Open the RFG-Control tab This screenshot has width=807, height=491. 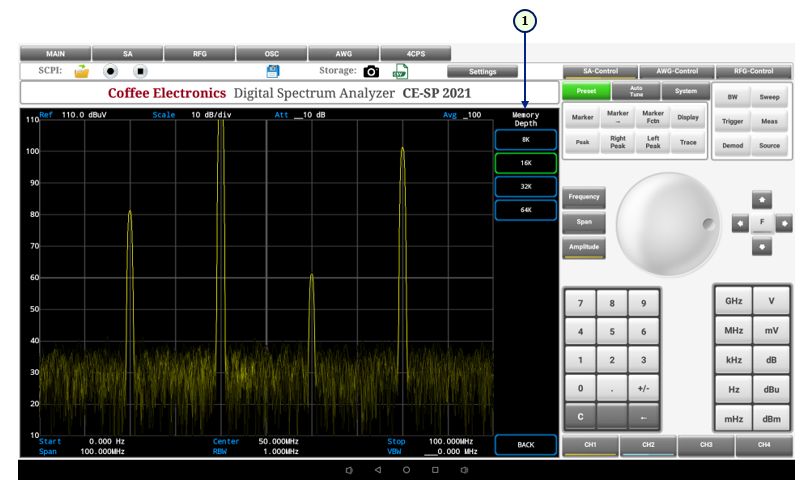click(x=753, y=71)
